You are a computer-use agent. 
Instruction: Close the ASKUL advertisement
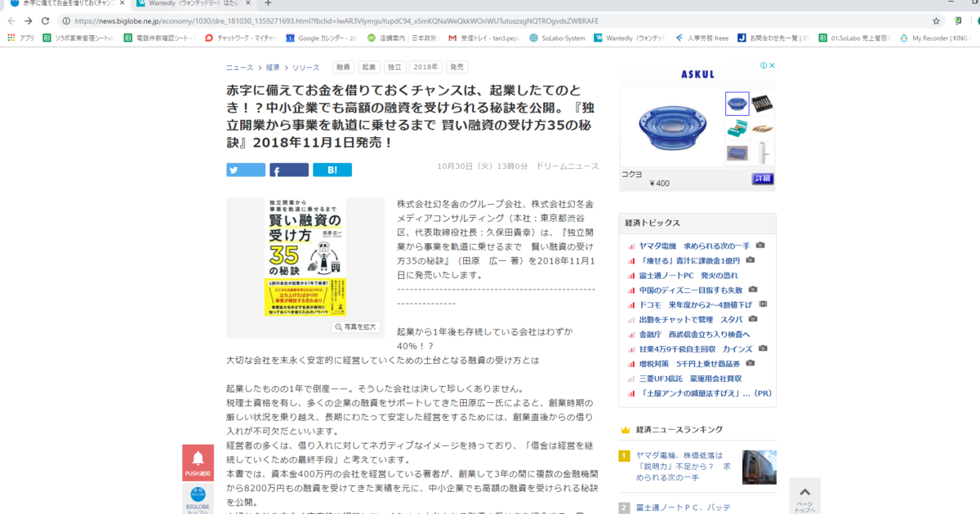click(773, 66)
